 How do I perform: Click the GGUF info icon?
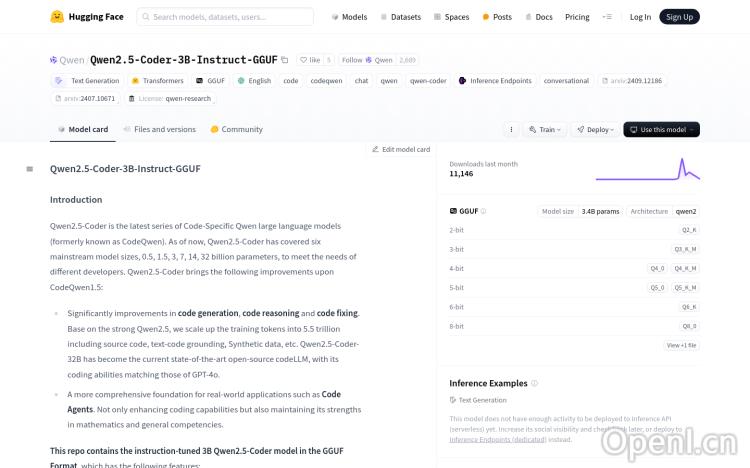pyautogui.click(x=484, y=211)
